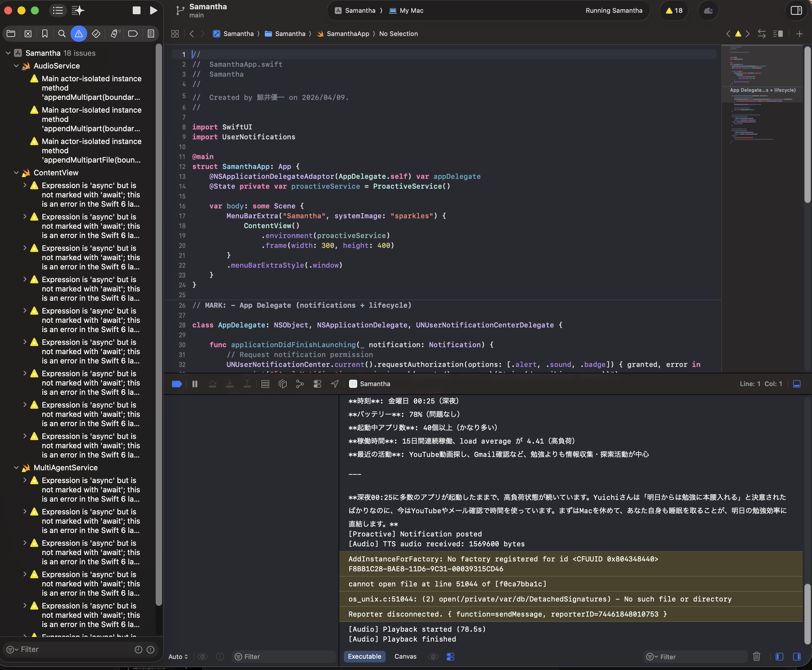This screenshot has width=812, height=670.
Task: Clear the console with the trash button
Action: click(x=756, y=656)
